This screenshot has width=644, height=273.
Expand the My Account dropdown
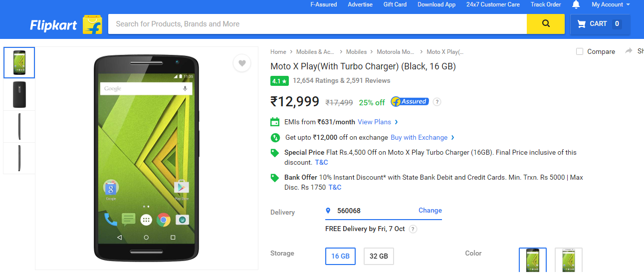pyautogui.click(x=611, y=4)
